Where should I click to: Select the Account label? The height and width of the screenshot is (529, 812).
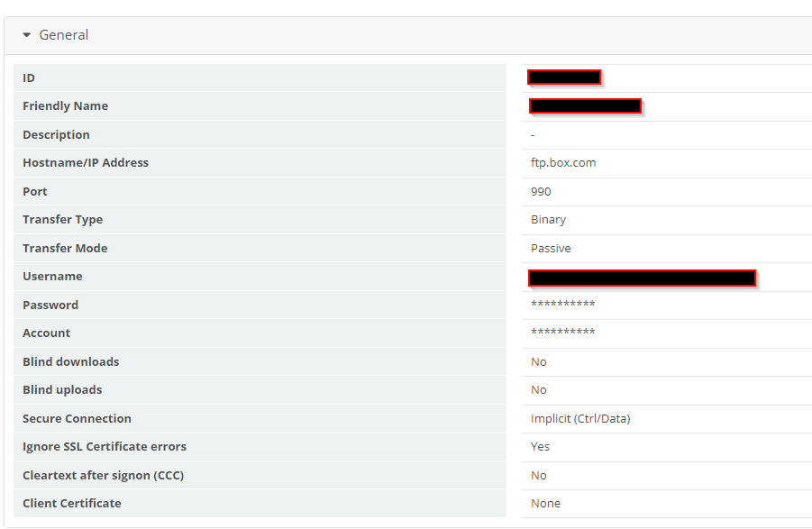click(x=46, y=333)
